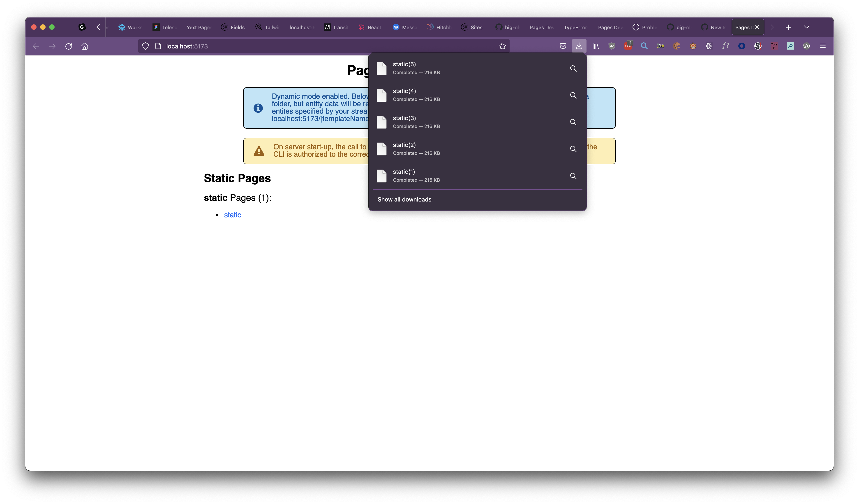Open the all-tabs list chevron
859x504 pixels.
[807, 27]
